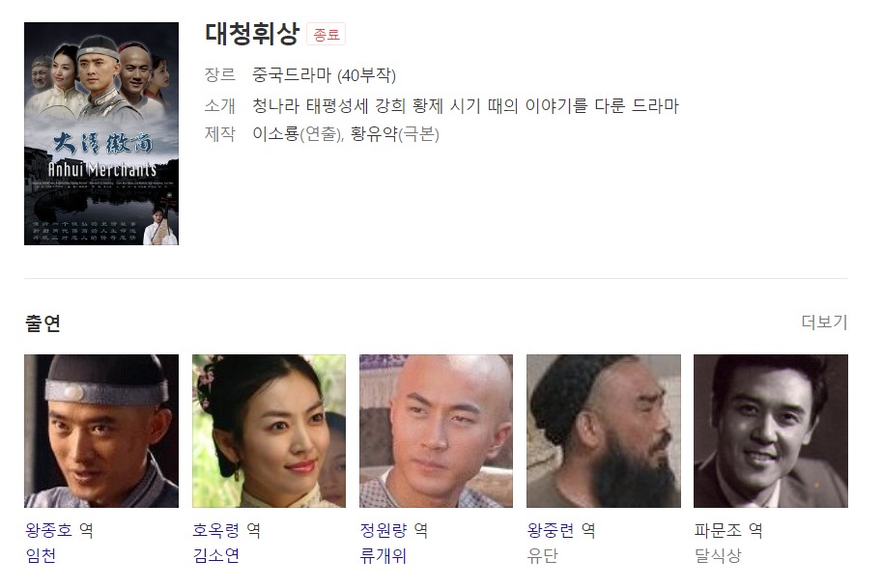Screen dimensions: 882x588
Task: Click the actress name 김소연
Action: (x=216, y=556)
